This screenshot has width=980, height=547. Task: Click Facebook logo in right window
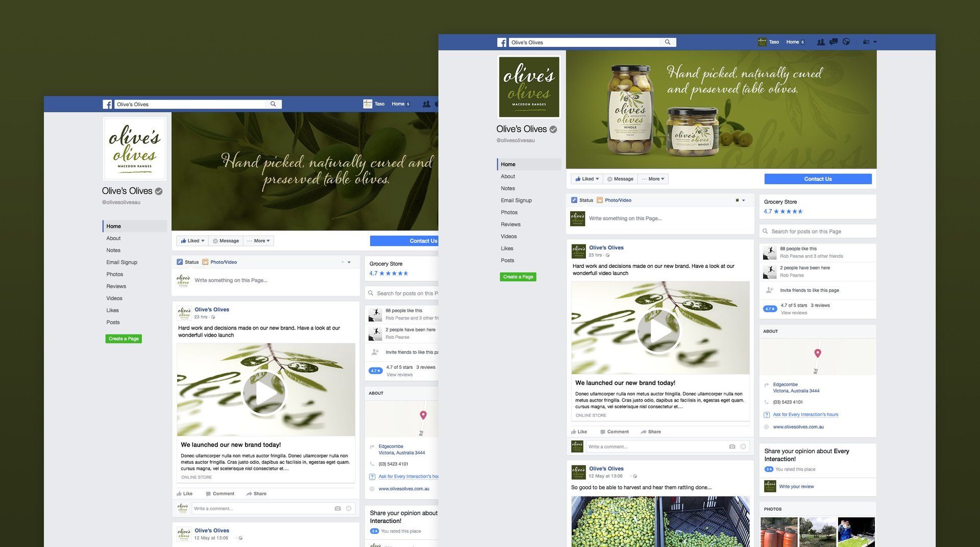tap(502, 42)
